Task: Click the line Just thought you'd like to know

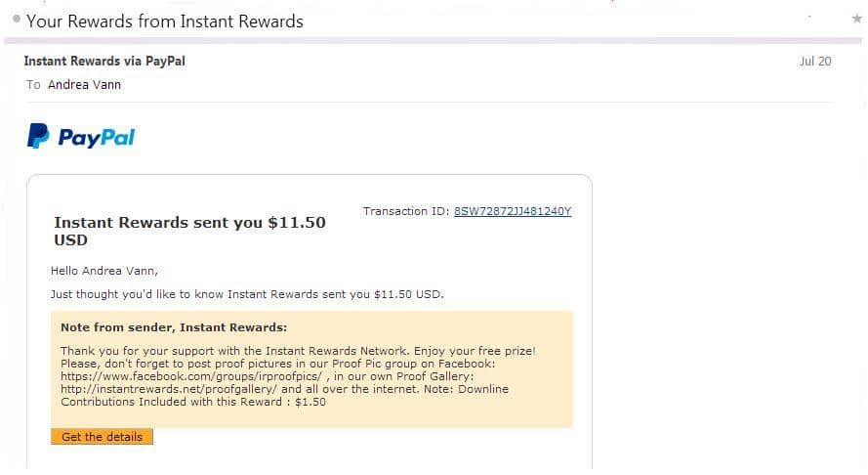Action: tap(247, 294)
